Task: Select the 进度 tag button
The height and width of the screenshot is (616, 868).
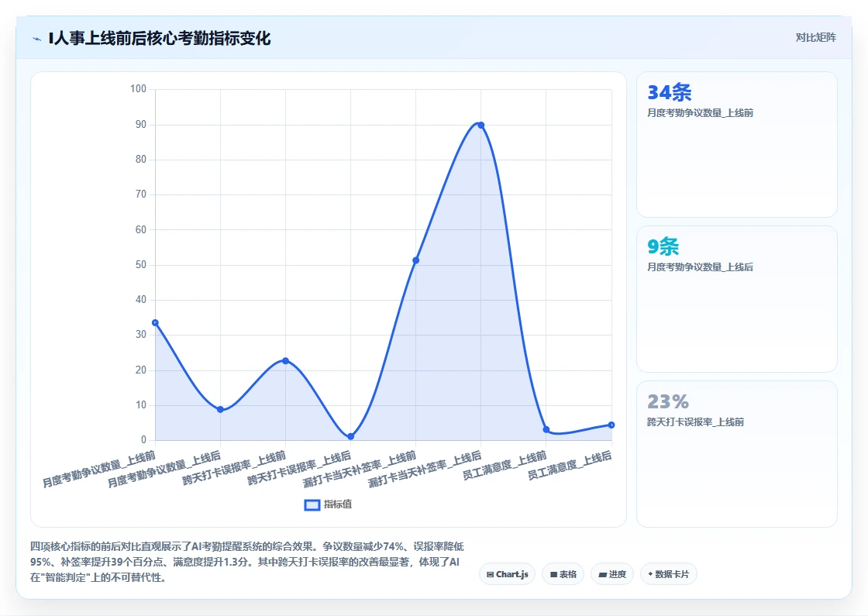Action: click(x=612, y=574)
